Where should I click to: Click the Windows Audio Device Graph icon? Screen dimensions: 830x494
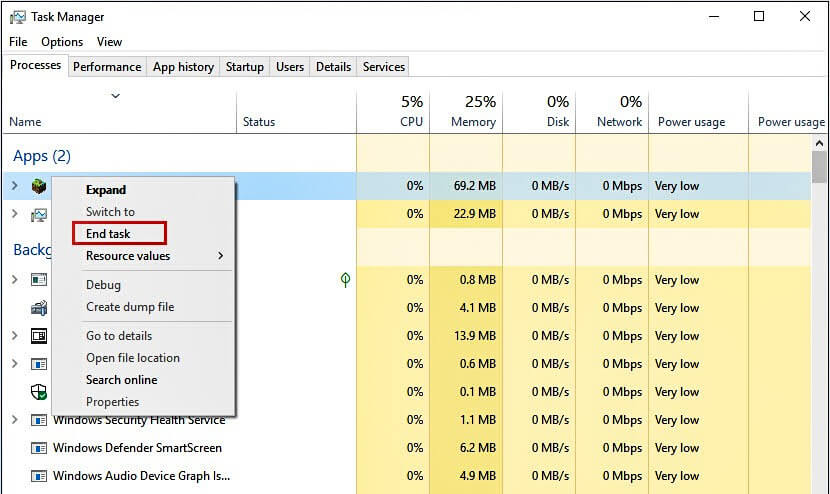[x=39, y=476]
